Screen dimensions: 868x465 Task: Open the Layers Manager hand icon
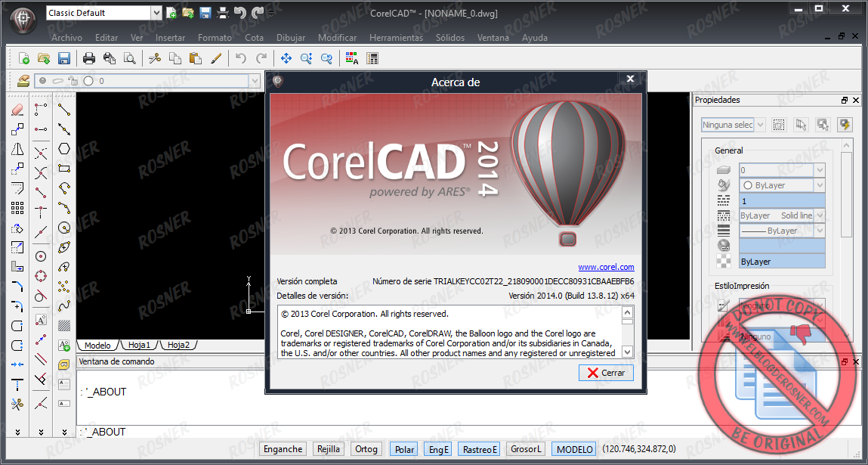click(23, 81)
